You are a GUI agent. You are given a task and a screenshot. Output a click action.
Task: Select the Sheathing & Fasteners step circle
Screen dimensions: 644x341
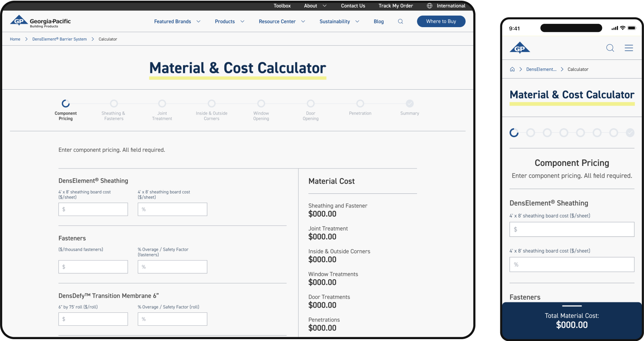114,103
